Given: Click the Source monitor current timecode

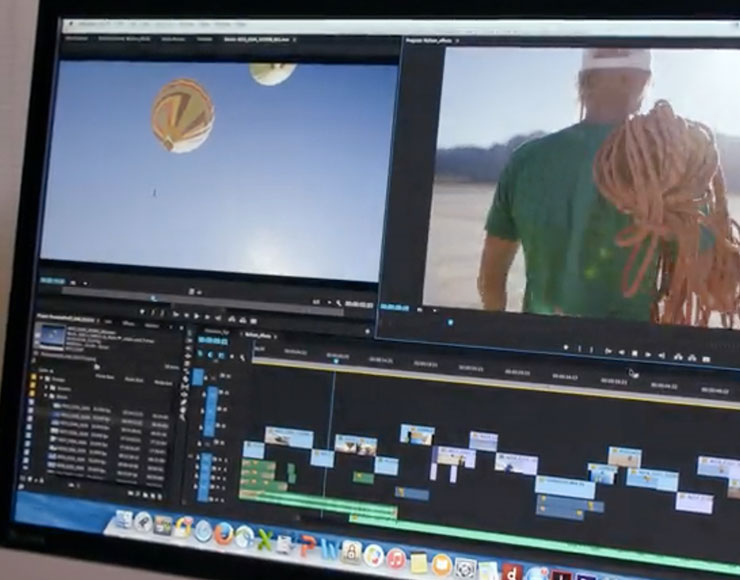Looking at the screenshot, I should [x=53, y=281].
